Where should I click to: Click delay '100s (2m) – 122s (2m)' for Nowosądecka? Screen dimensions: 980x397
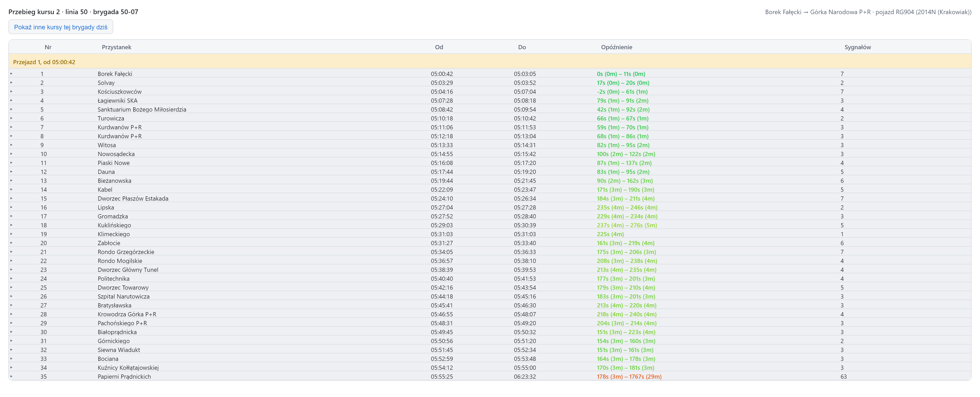626,154
